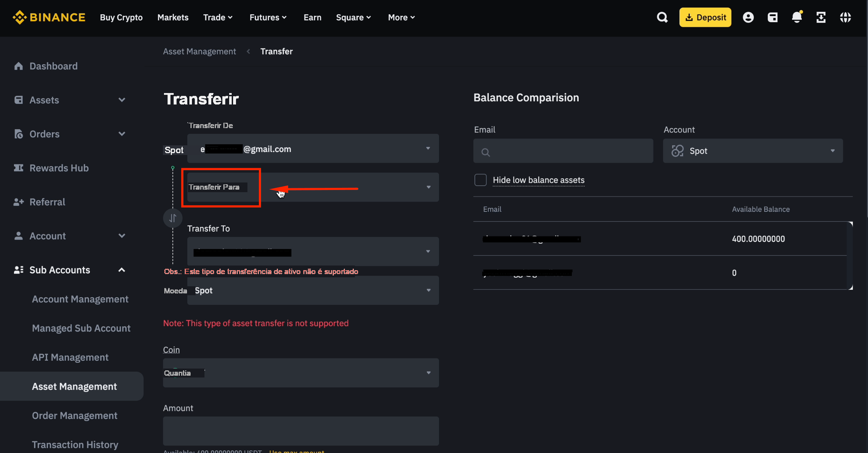The image size is (868, 453).
Task: Open Order Management in sidebar
Action: [74, 415]
